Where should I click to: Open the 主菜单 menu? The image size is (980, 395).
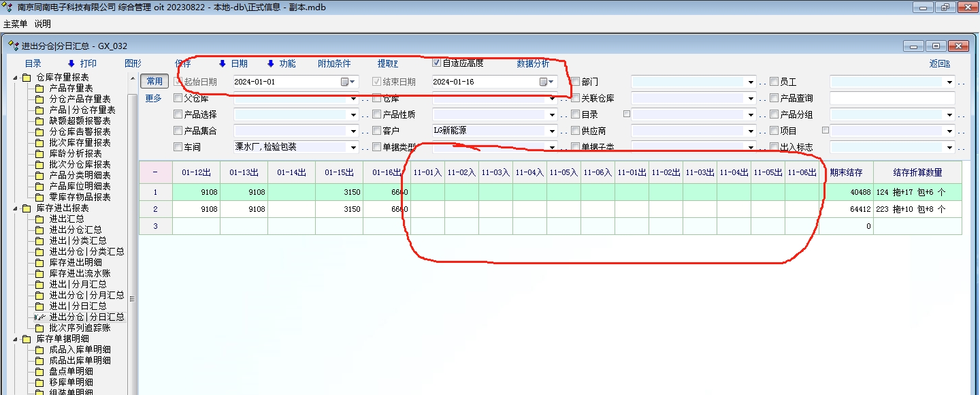pos(16,24)
